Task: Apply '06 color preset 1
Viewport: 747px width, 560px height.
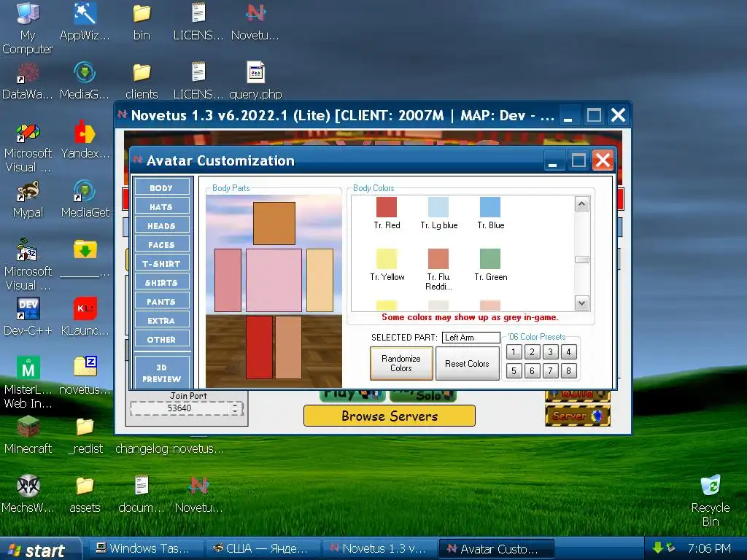Action: (514, 352)
